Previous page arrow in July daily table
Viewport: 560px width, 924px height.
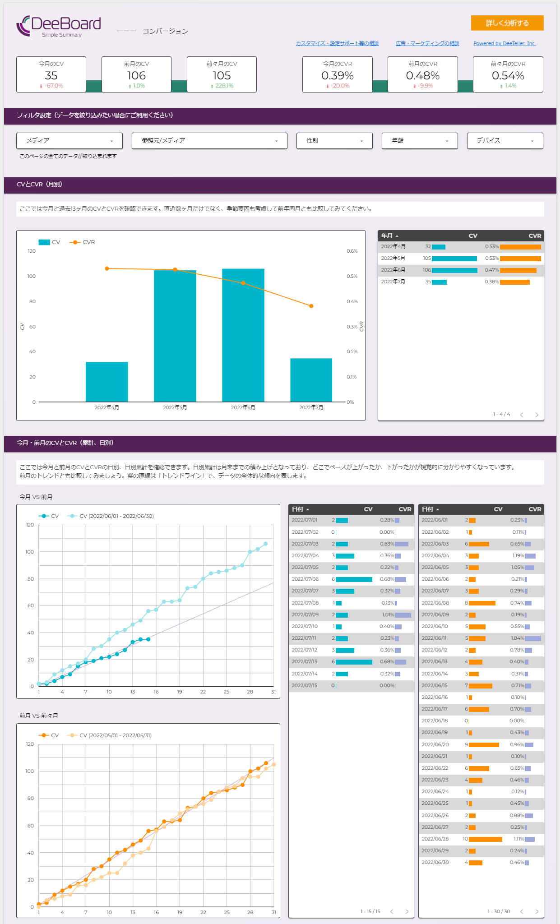pos(392,911)
